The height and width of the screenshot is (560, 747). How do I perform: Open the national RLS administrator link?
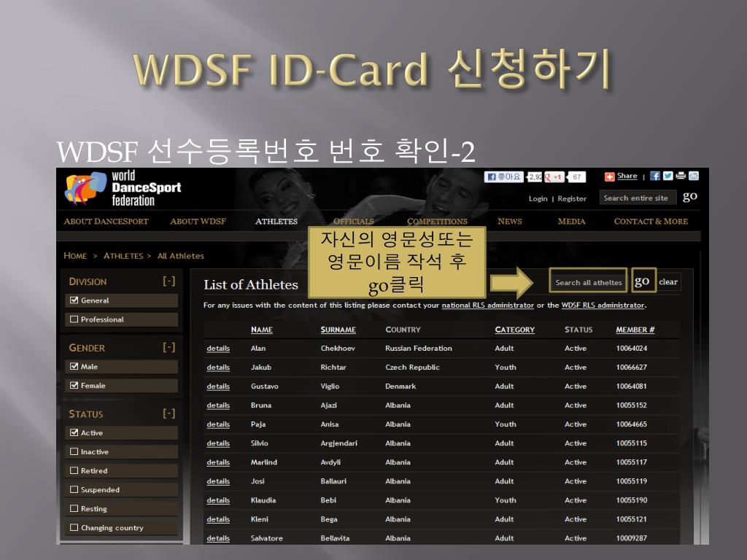pyautogui.click(x=488, y=306)
